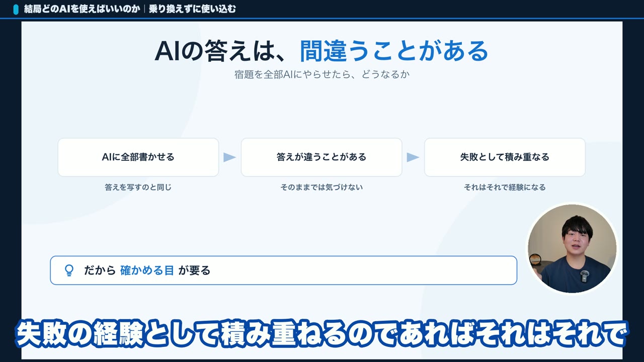Click the header text 乗り換えずに使い込む

[192, 9]
